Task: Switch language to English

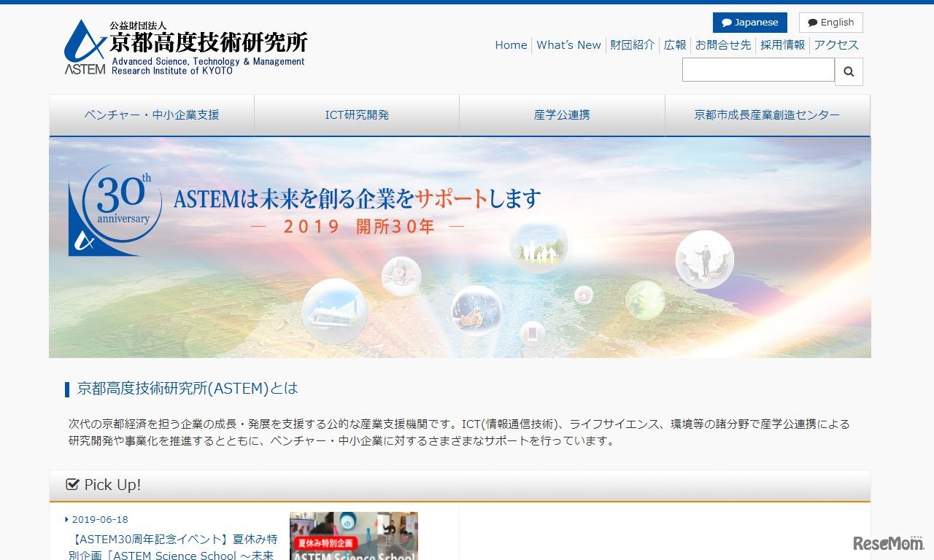Action: point(830,23)
